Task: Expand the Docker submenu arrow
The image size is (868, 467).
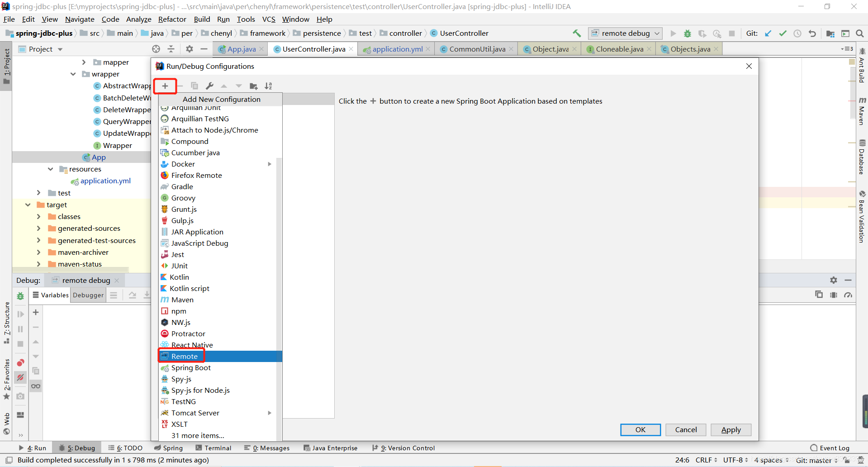Action: tap(270, 164)
